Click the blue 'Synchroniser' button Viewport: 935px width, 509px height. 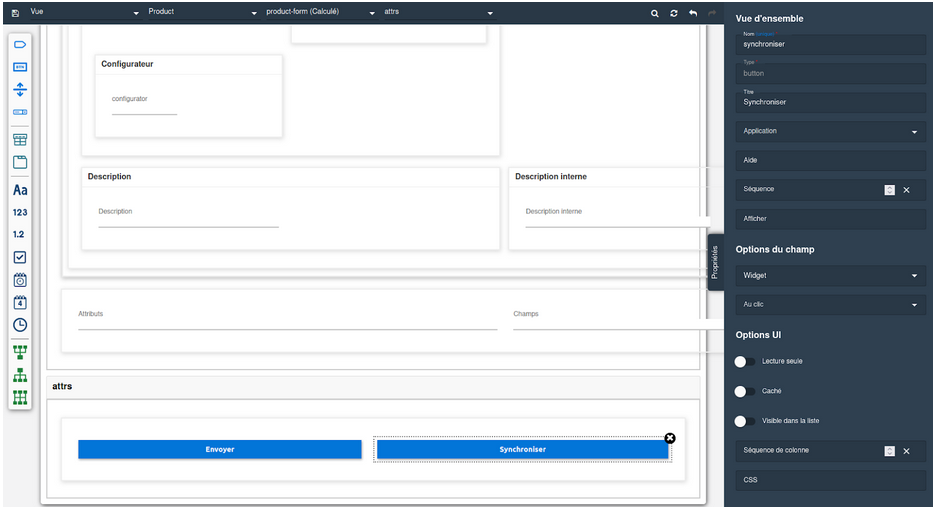(x=522, y=450)
